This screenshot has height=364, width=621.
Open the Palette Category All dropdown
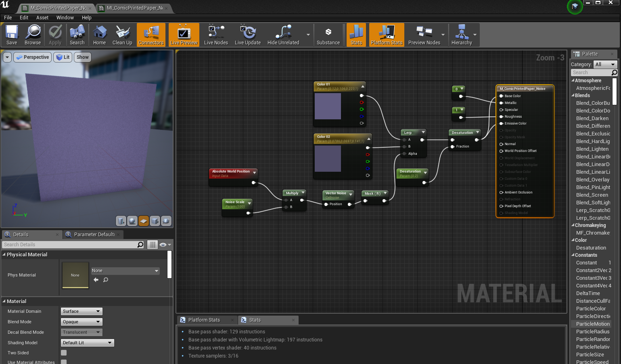(605, 64)
